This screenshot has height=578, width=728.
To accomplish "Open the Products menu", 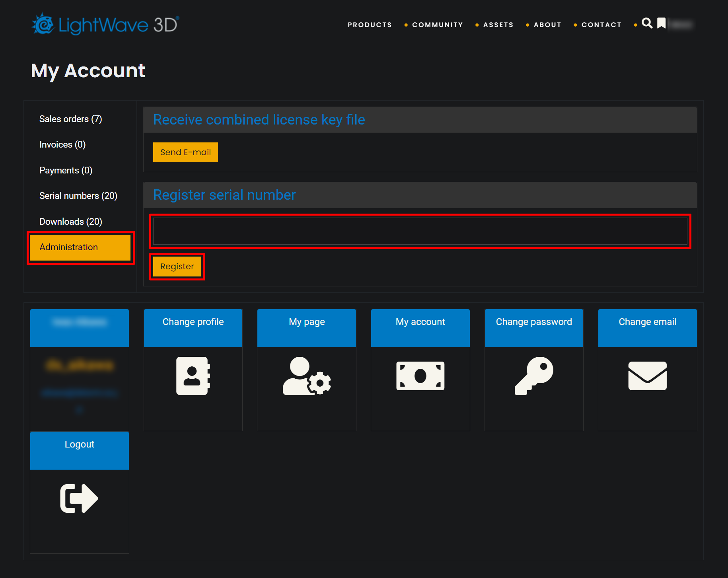I will (x=370, y=25).
